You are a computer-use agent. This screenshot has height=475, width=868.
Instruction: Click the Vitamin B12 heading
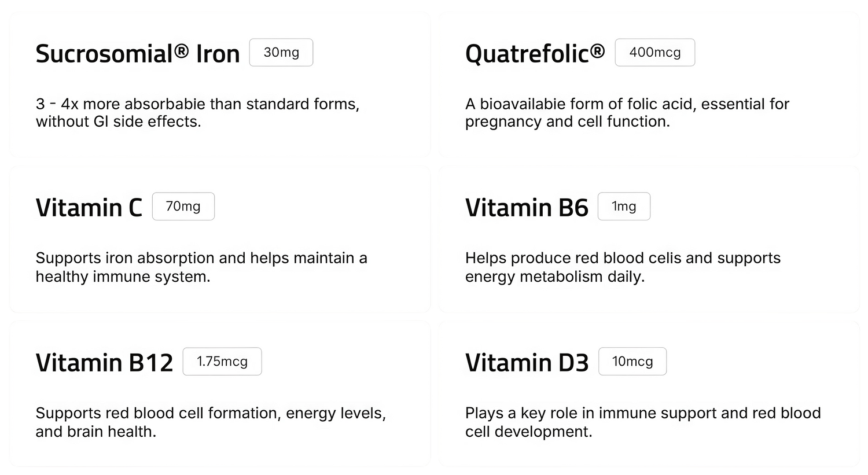pos(104,363)
